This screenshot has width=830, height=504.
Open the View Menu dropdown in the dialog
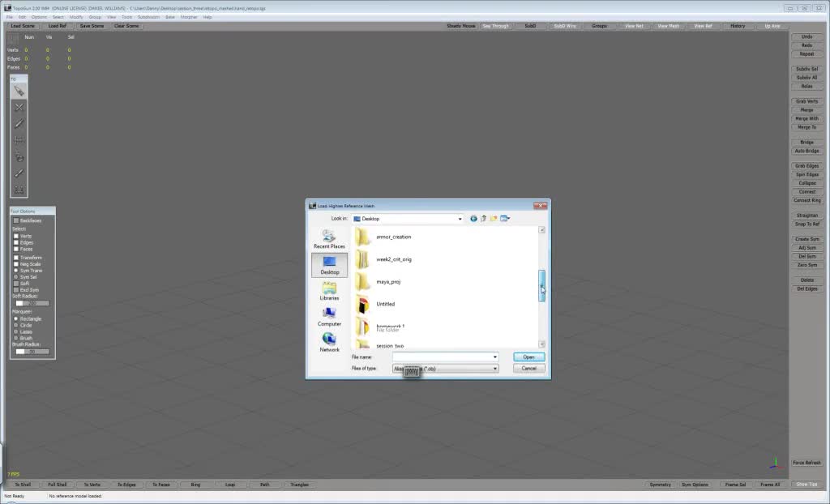tap(505, 219)
